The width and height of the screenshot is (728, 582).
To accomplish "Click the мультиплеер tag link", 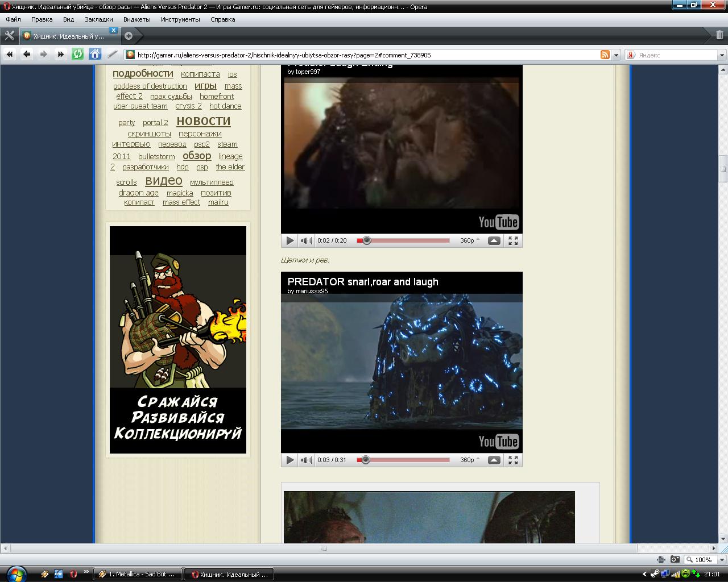I will coord(212,182).
